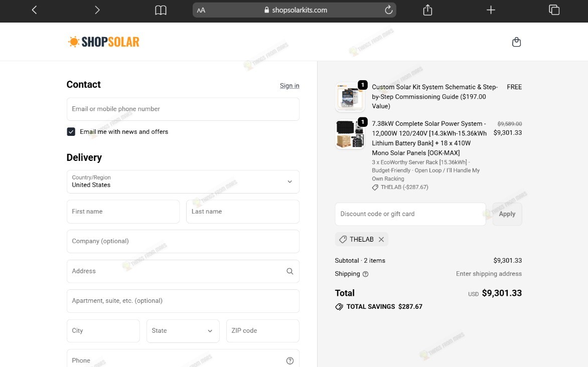Click the phone help question mark icon
588x367 pixels.
290,360
